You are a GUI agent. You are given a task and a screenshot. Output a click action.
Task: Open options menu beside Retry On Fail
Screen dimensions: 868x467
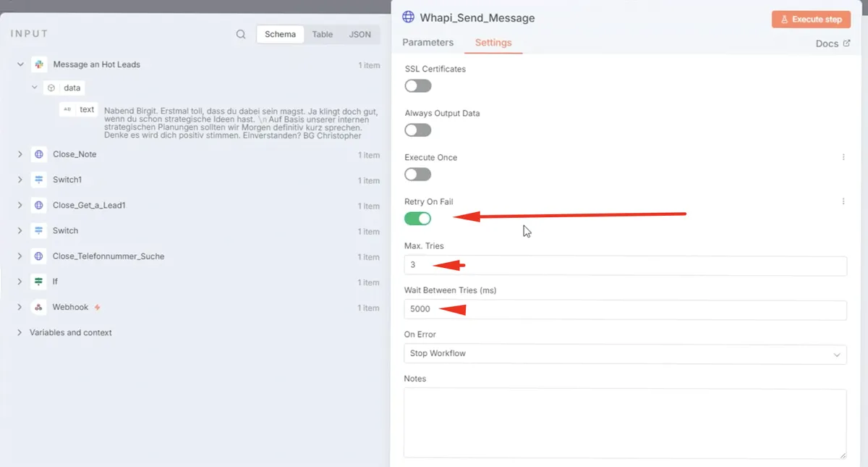tap(843, 201)
